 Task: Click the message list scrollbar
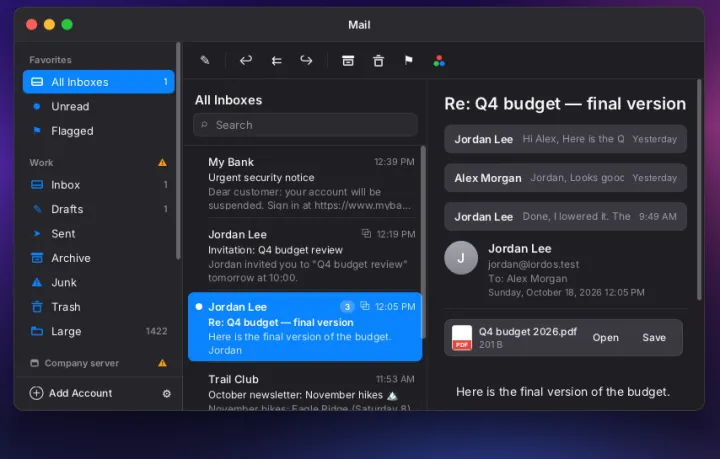click(x=423, y=243)
